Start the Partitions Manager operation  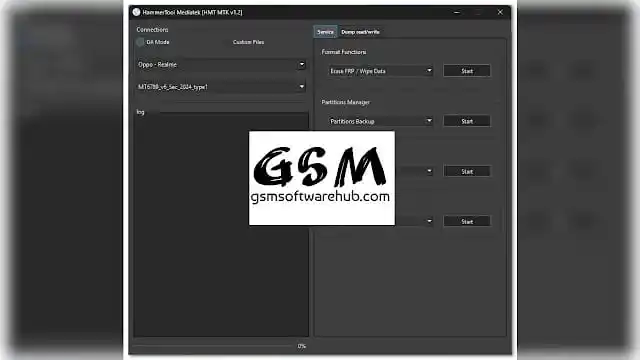tap(467, 121)
